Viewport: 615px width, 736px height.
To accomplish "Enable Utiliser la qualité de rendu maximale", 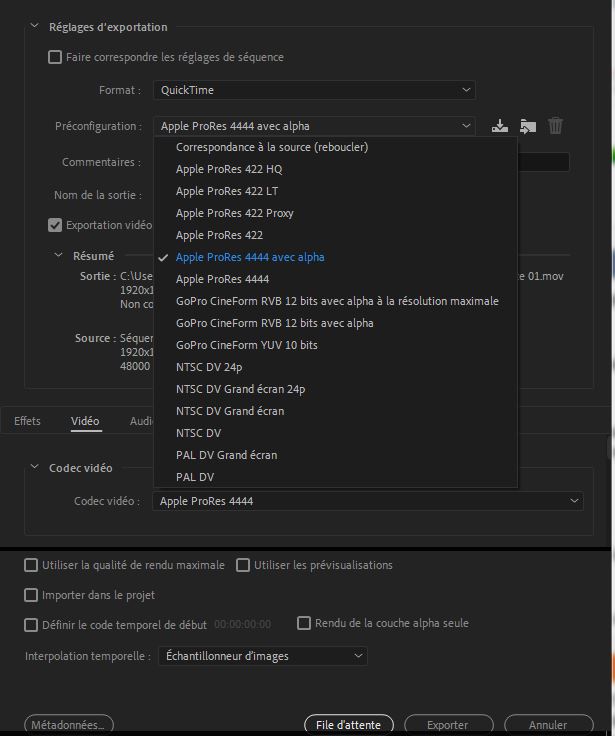I will click(31, 565).
